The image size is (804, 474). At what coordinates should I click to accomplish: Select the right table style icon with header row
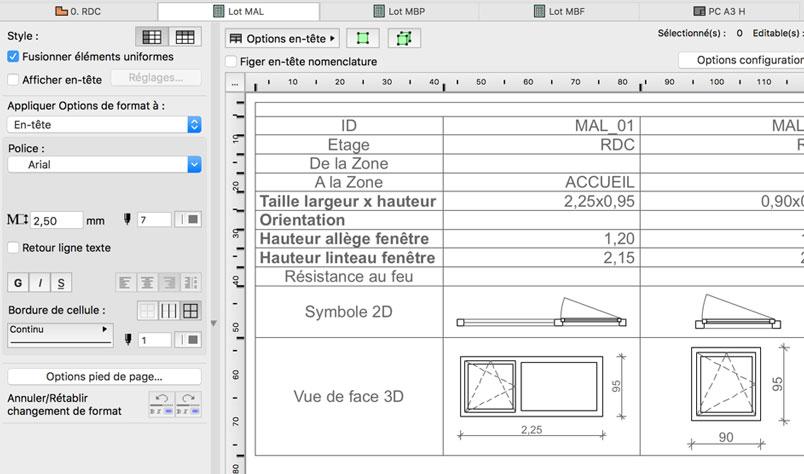[185, 37]
